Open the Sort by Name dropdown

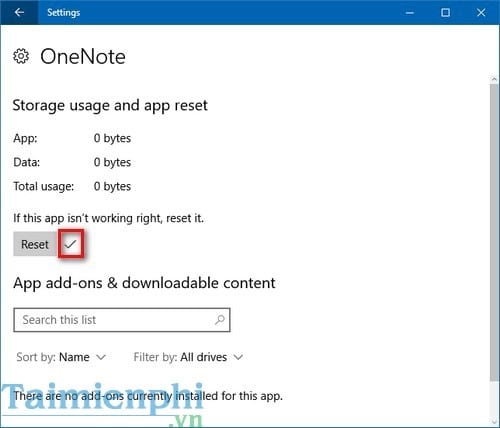click(x=61, y=357)
